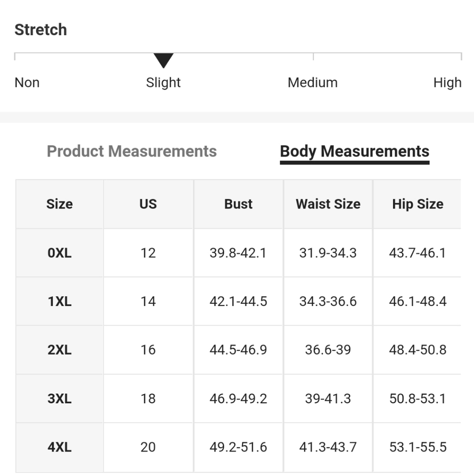The image size is (474, 476).
Task: Click the US column header
Action: (x=148, y=204)
